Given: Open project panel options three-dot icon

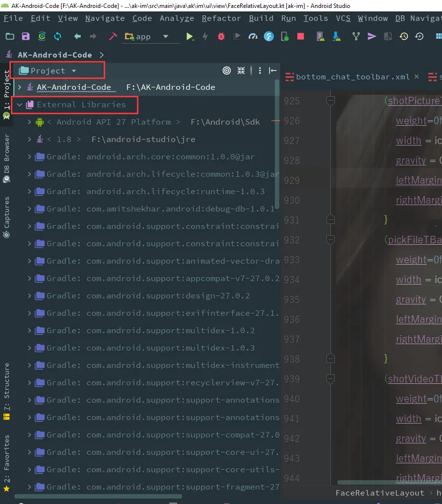Looking at the screenshot, I should 260,71.
